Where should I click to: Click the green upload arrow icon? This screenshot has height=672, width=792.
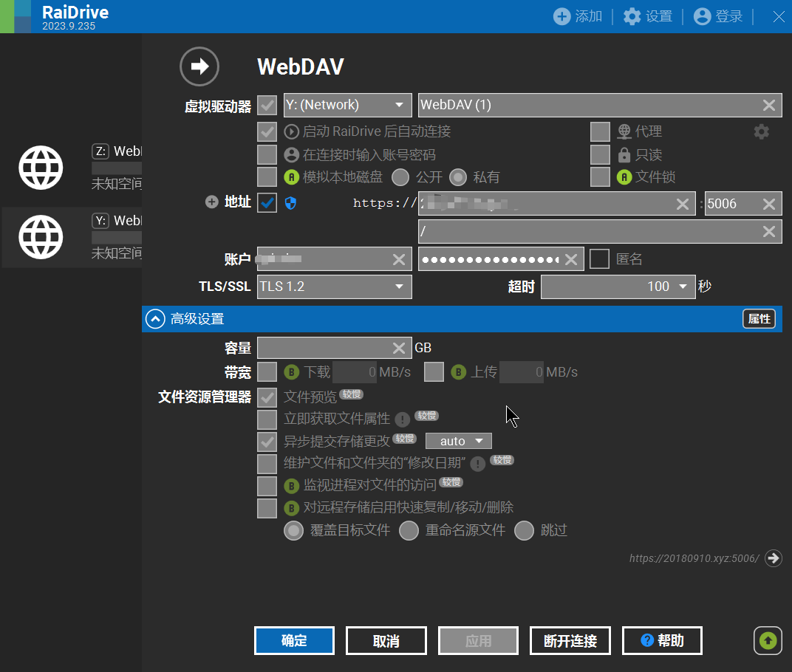[768, 641]
